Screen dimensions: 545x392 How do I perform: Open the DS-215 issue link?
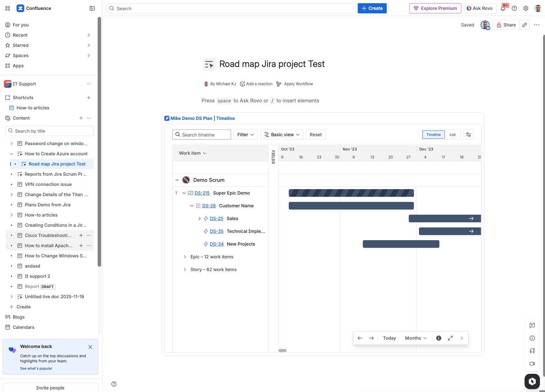(x=202, y=193)
